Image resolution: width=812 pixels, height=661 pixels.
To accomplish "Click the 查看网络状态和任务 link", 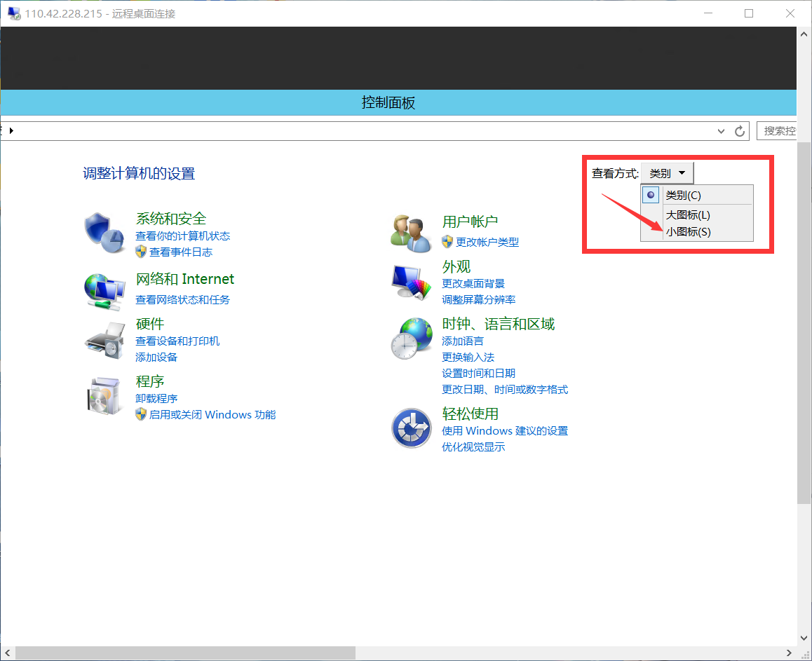I will point(182,299).
